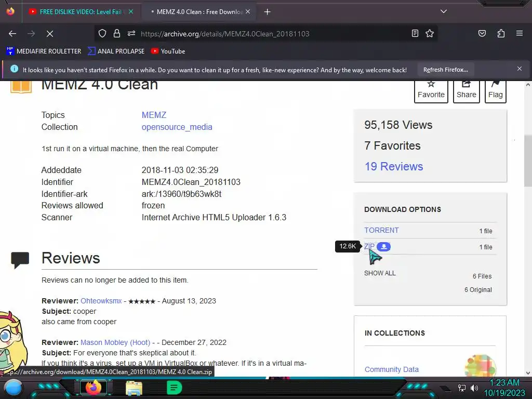Toggle Reader View icon in address bar

click(415, 34)
